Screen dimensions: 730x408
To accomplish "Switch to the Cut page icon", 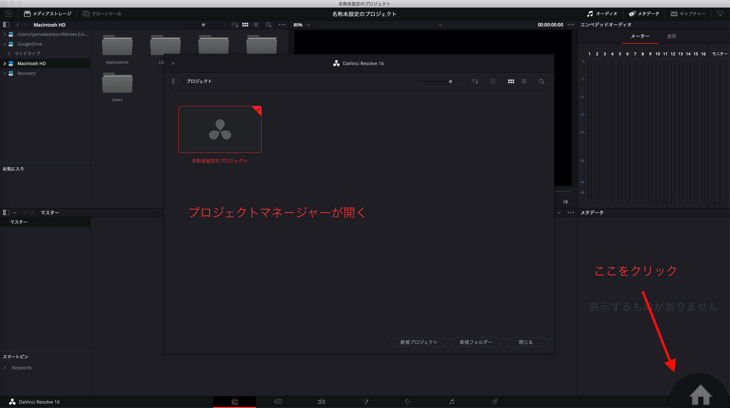I will pos(278,401).
